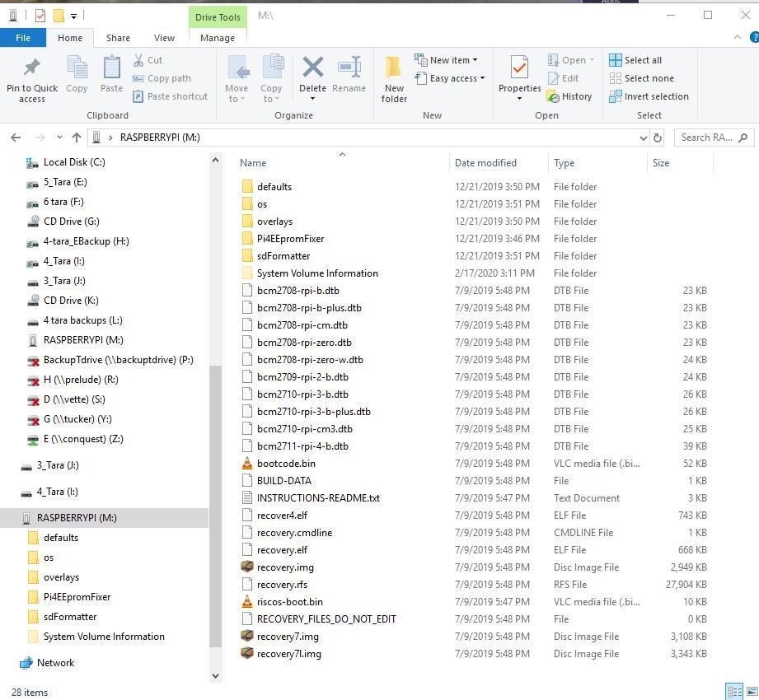This screenshot has width=759, height=700.
Task: Click the Help question mark icon
Action: pos(754,37)
